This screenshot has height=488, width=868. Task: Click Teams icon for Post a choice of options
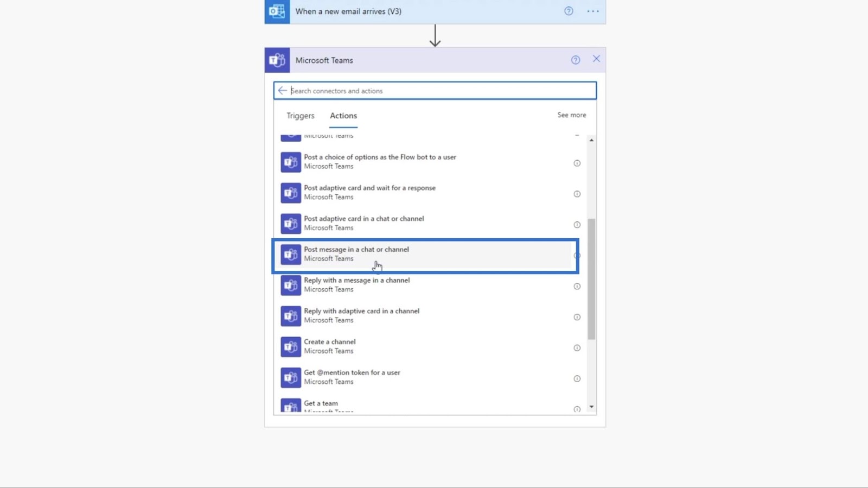(x=291, y=162)
